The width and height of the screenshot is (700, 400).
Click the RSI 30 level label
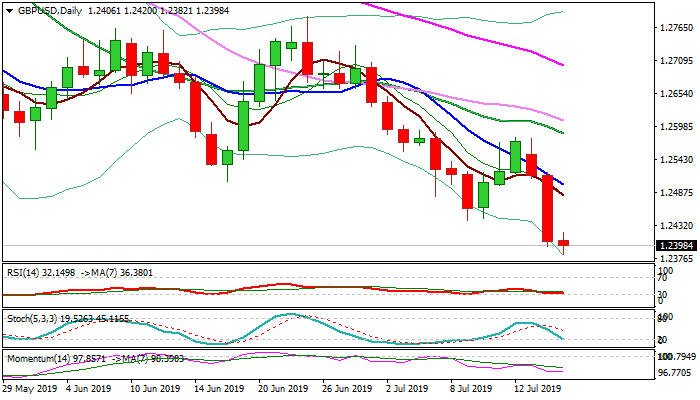pos(663,295)
